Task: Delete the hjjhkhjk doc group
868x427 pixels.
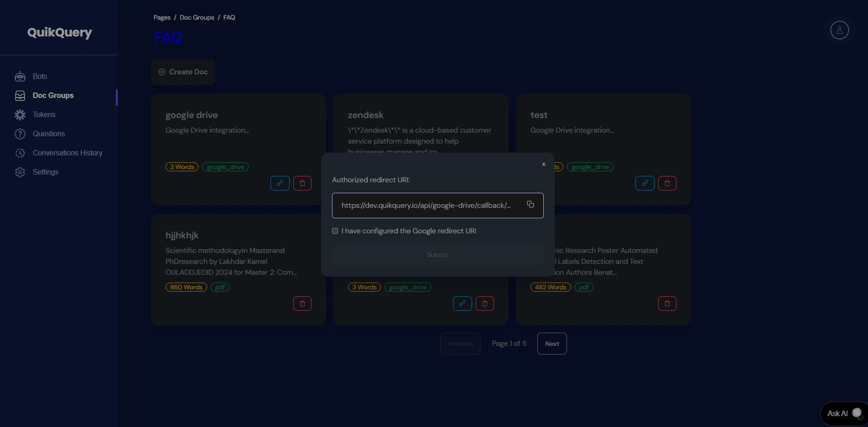Action: (302, 303)
